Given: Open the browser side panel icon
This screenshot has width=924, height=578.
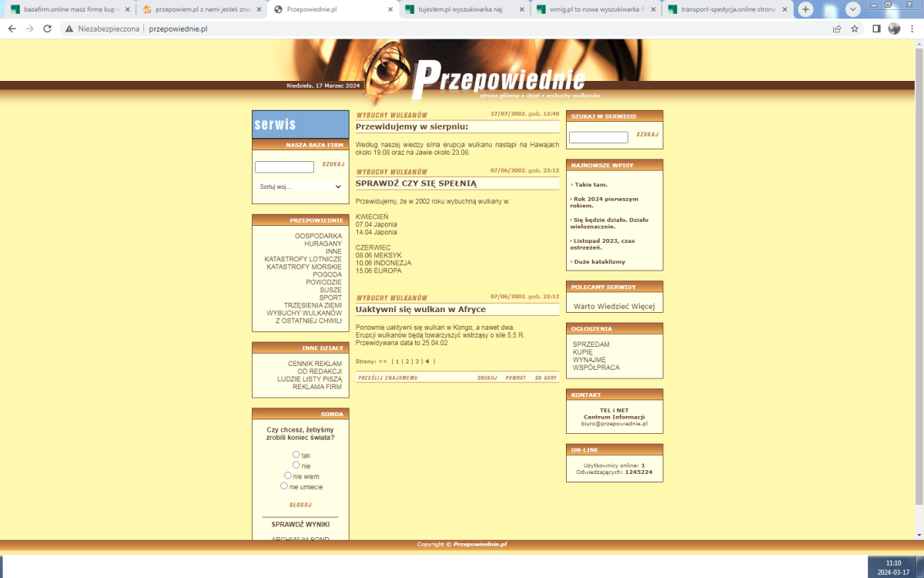Looking at the screenshot, I should coord(876,29).
